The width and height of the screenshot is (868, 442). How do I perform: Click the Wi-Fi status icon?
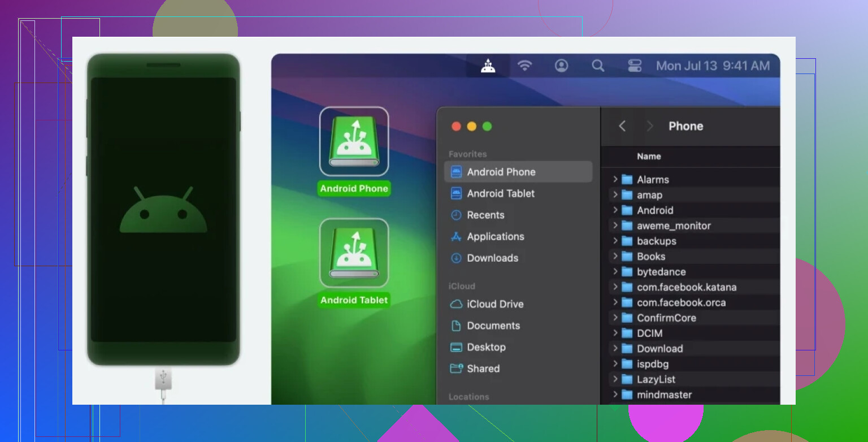(x=525, y=66)
